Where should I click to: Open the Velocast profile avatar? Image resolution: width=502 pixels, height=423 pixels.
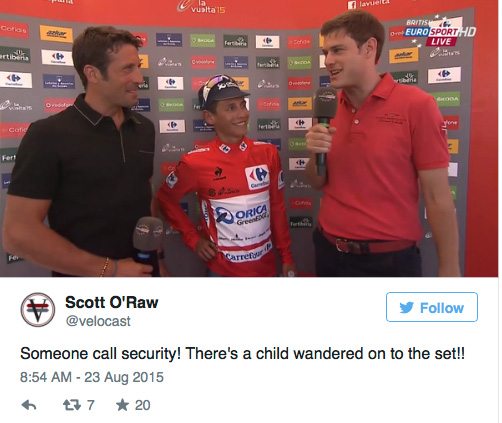(38, 309)
